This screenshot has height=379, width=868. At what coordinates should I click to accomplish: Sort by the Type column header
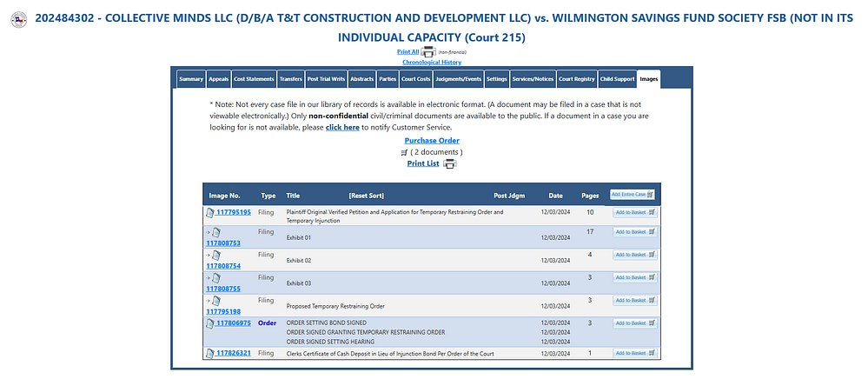pyautogui.click(x=268, y=196)
